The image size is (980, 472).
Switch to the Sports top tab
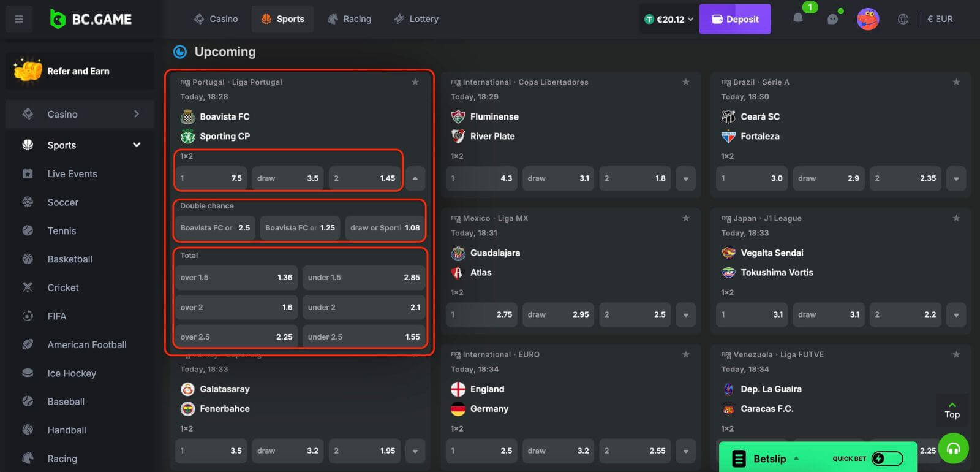(282, 19)
